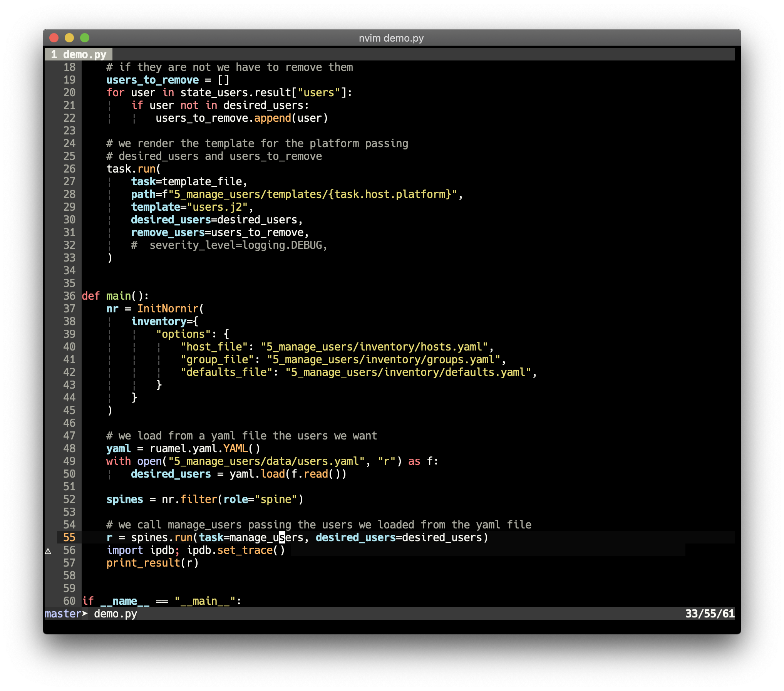784x691 pixels.
Task: Click the 'with open(' line 49
Action: coord(272,461)
